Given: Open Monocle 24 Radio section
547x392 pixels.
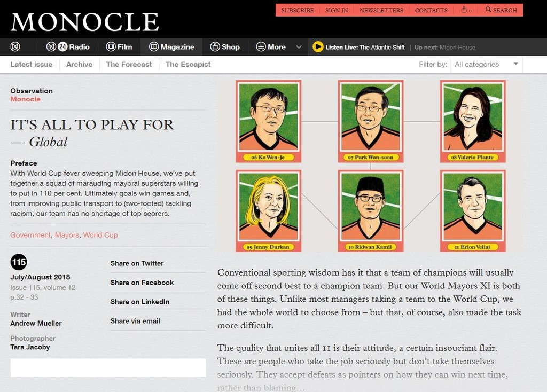Looking at the screenshot, I should (68, 47).
